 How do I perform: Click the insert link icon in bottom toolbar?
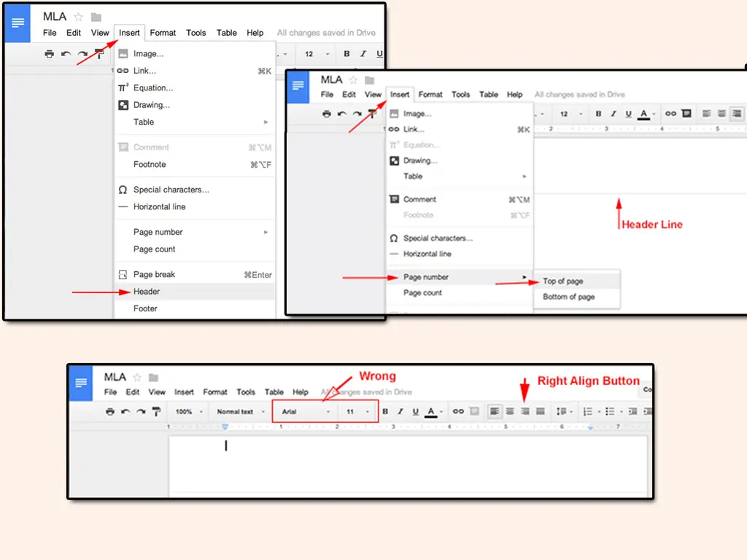pos(458,412)
